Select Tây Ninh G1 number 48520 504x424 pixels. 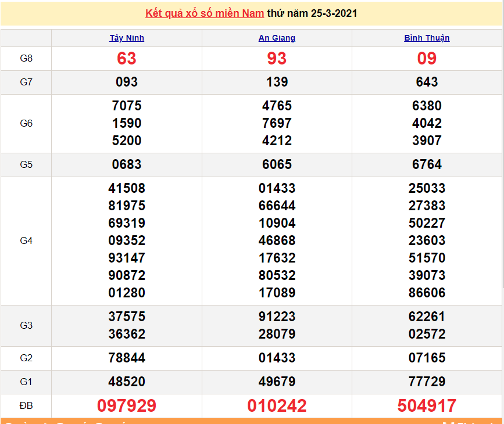[x=127, y=382]
